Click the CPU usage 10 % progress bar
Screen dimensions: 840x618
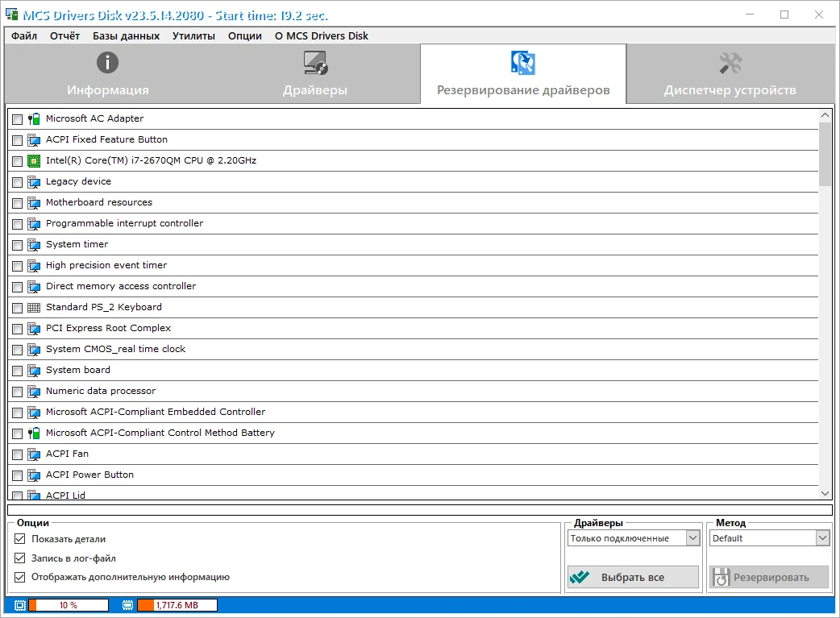69,605
